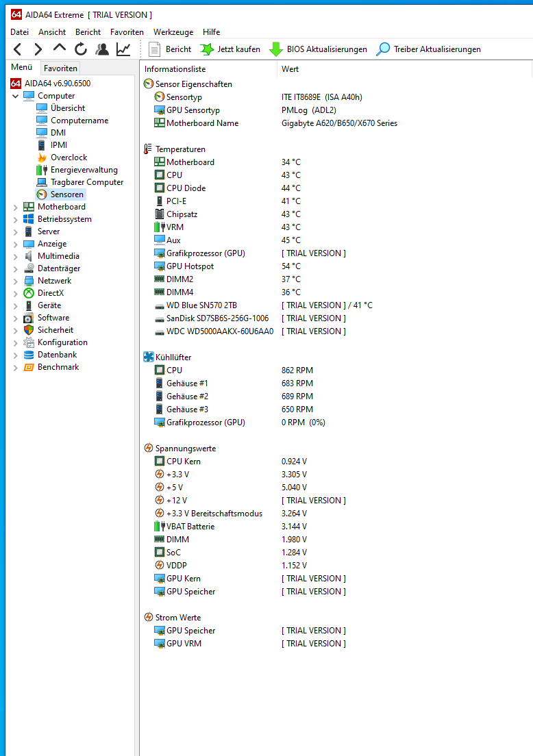
Task: Open the user manage icon in toolbar
Action: click(x=102, y=49)
